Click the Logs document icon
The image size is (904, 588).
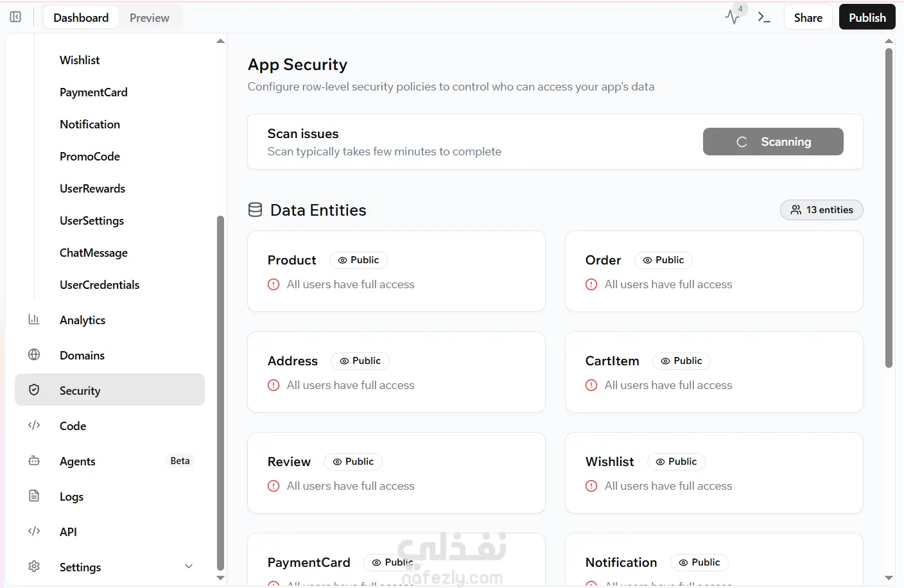(x=34, y=496)
